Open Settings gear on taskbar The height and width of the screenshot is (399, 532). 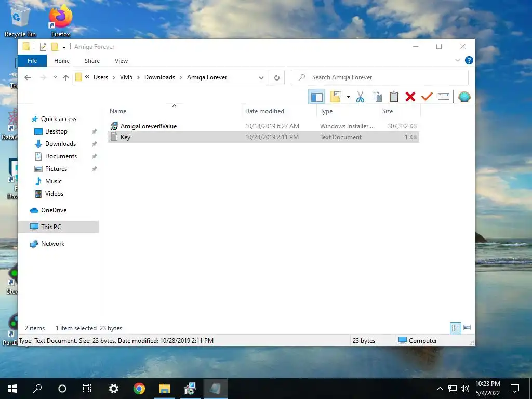click(113, 389)
